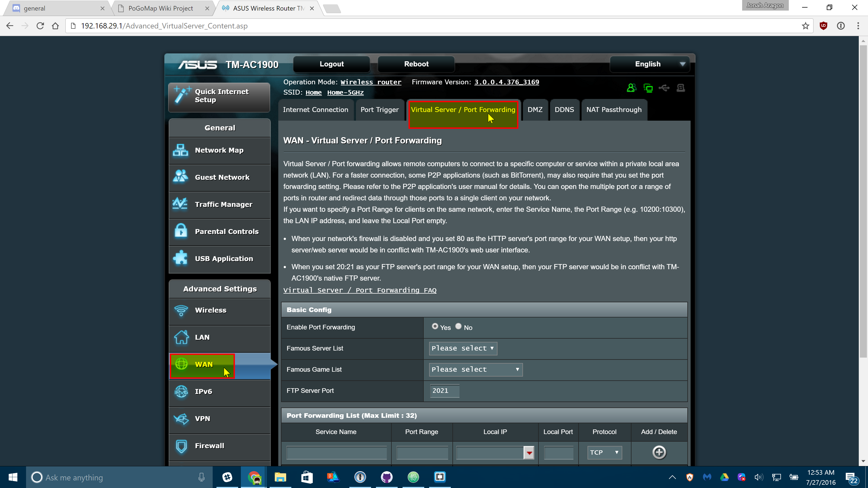Switch to the NAT Passthrough tab

(x=614, y=110)
